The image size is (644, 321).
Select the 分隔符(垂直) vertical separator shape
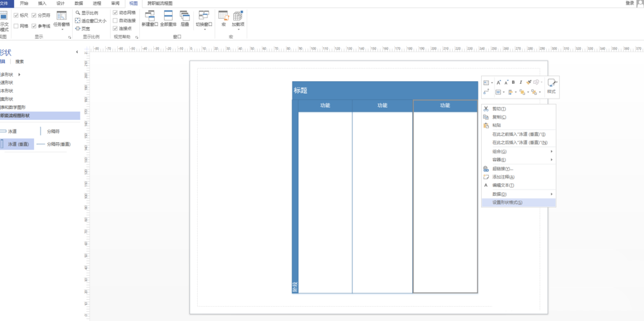[53, 144]
